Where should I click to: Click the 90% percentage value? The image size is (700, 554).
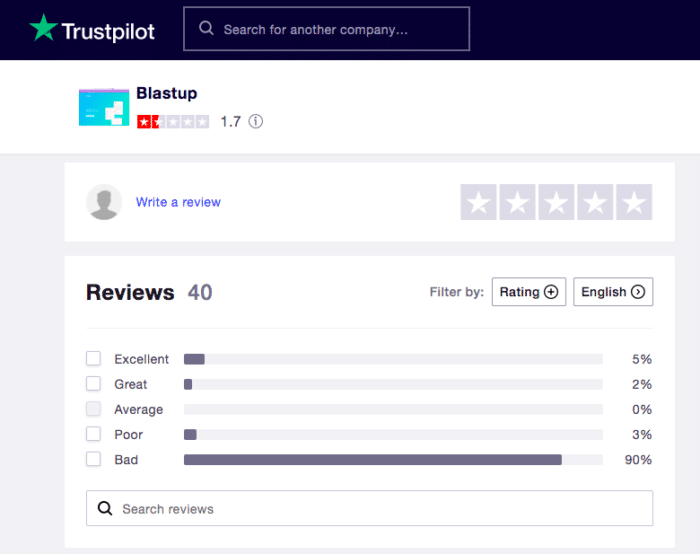pos(638,459)
